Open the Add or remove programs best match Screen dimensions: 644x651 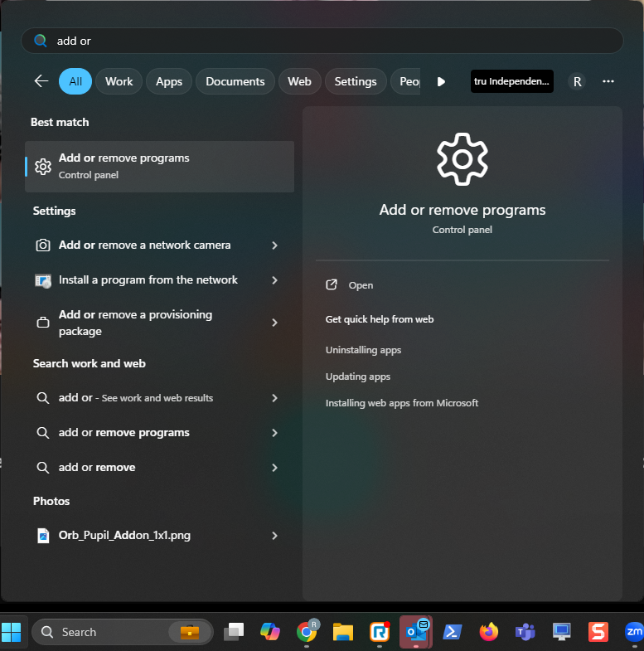(160, 167)
